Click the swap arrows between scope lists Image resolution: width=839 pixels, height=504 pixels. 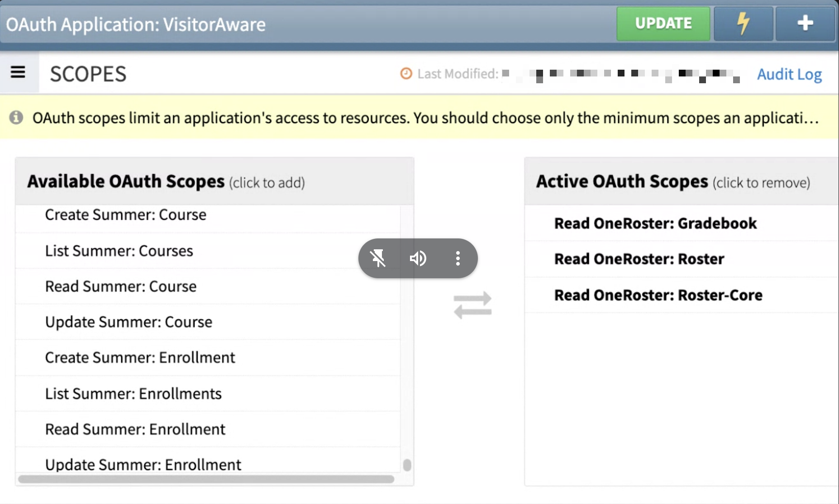pyautogui.click(x=472, y=305)
